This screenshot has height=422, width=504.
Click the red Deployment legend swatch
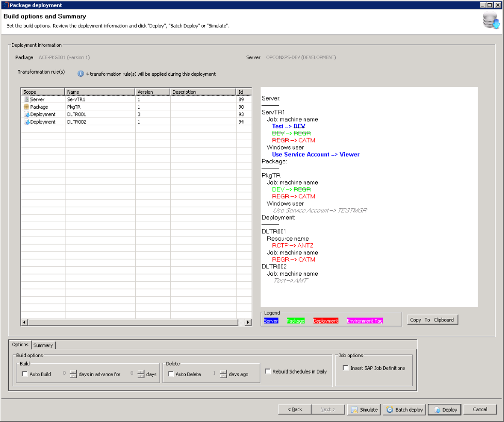click(326, 320)
